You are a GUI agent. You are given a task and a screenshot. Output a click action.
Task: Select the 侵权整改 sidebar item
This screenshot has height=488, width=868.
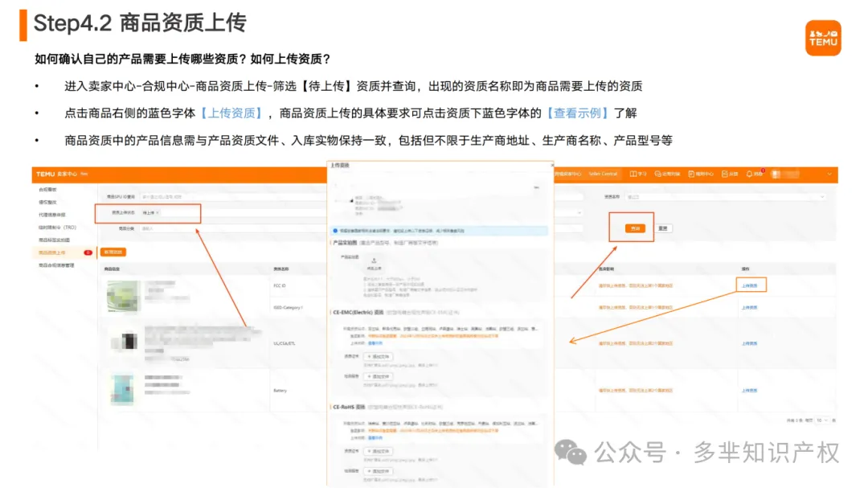point(47,202)
